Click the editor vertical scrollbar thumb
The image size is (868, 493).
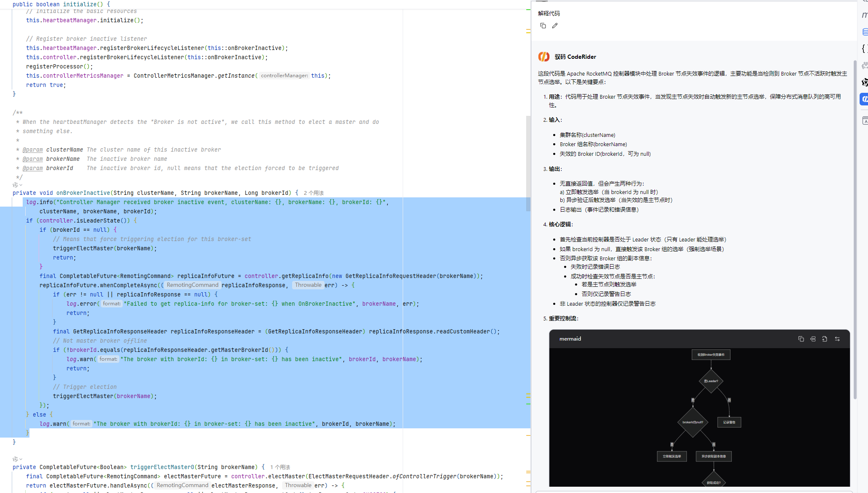coord(528,164)
